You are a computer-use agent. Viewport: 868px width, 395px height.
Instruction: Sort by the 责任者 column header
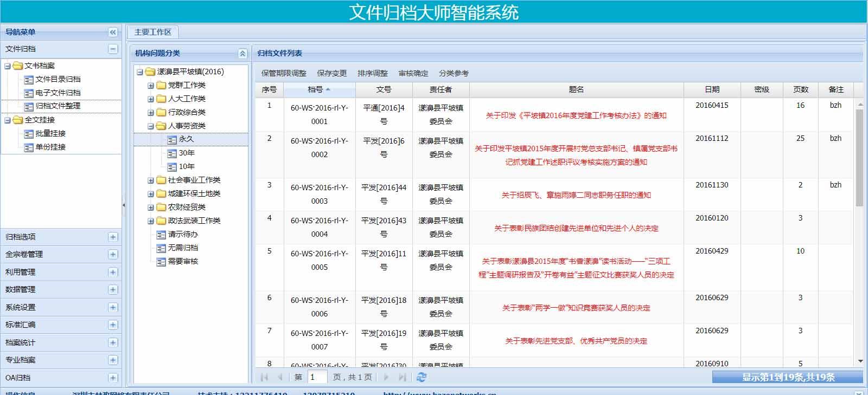[x=441, y=89]
